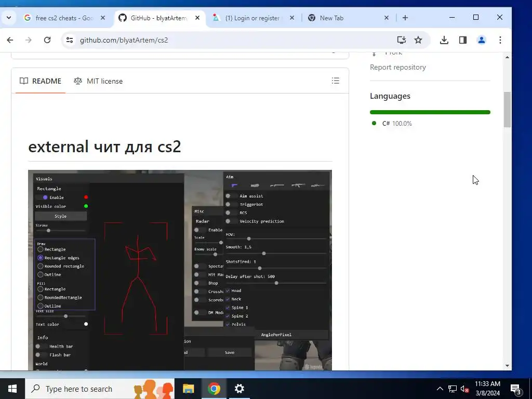Viewport: 532px width, 399px height.
Task: Go forward to next page
Action: coord(29,40)
